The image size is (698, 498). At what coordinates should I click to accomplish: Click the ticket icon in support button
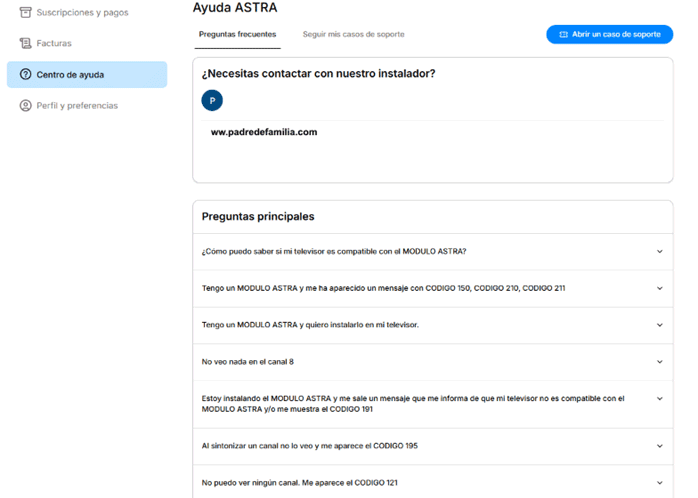pyautogui.click(x=564, y=35)
